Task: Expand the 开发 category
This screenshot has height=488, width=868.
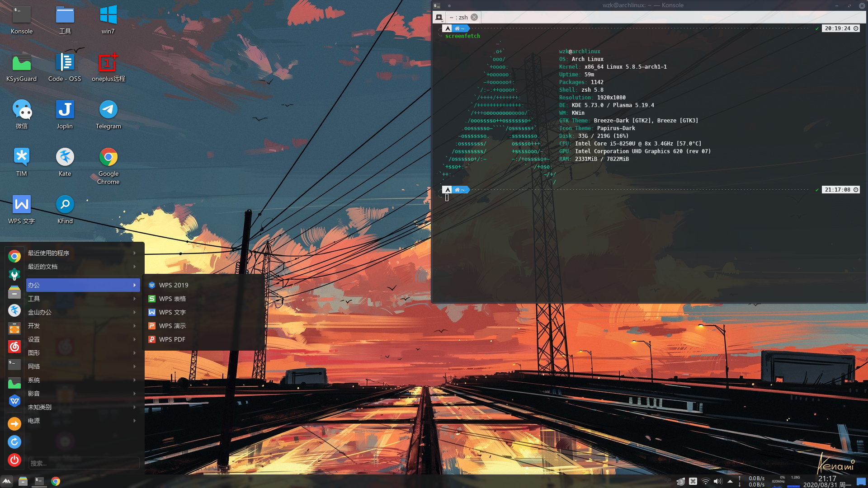Action: [x=83, y=326]
